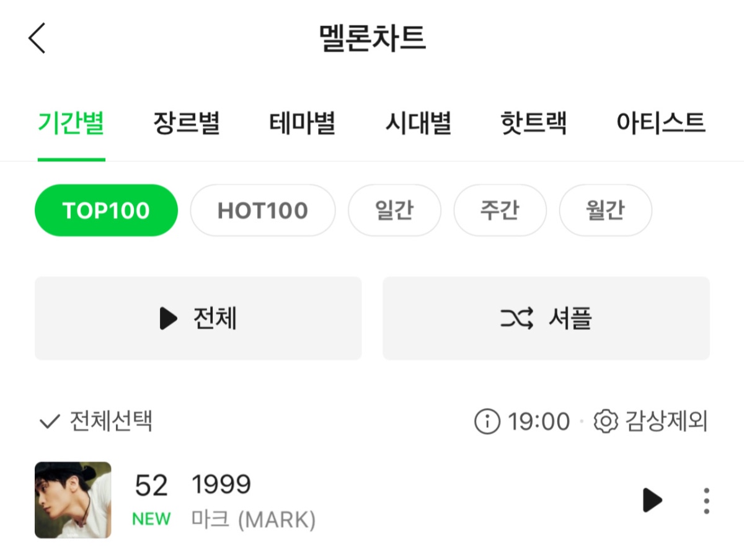Switch to the HOT100 chart filter
The height and width of the screenshot is (560, 744).
pyautogui.click(x=262, y=210)
